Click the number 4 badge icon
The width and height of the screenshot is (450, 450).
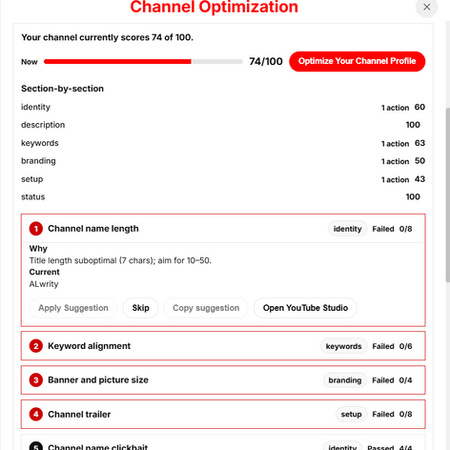tap(36, 414)
